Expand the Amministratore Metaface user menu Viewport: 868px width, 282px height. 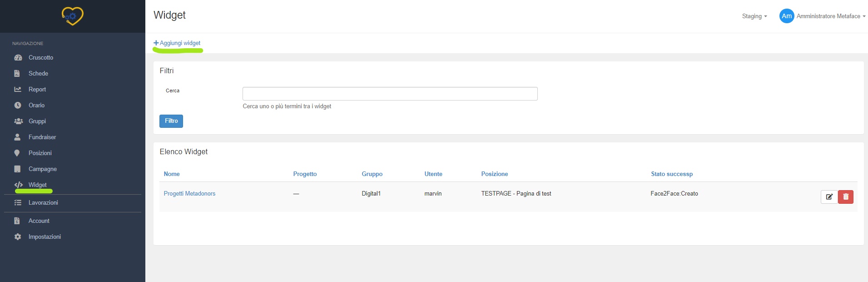[x=830, y=16]
